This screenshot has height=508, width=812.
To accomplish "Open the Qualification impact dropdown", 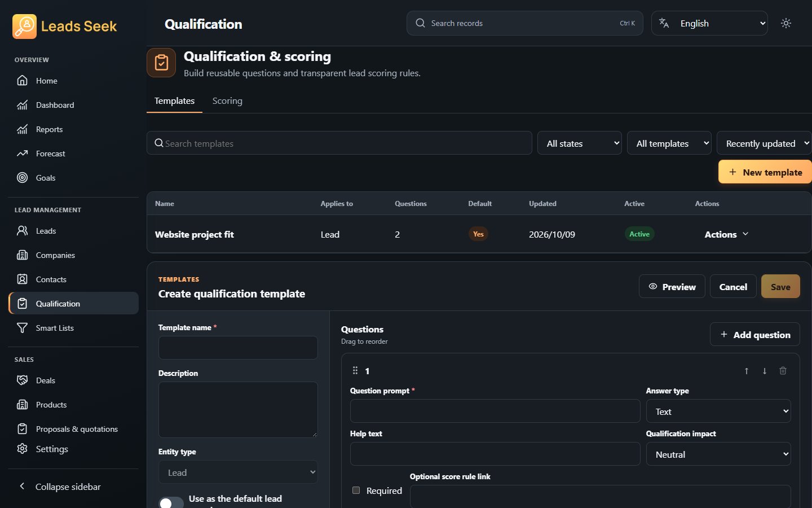I will click(718, 454).
